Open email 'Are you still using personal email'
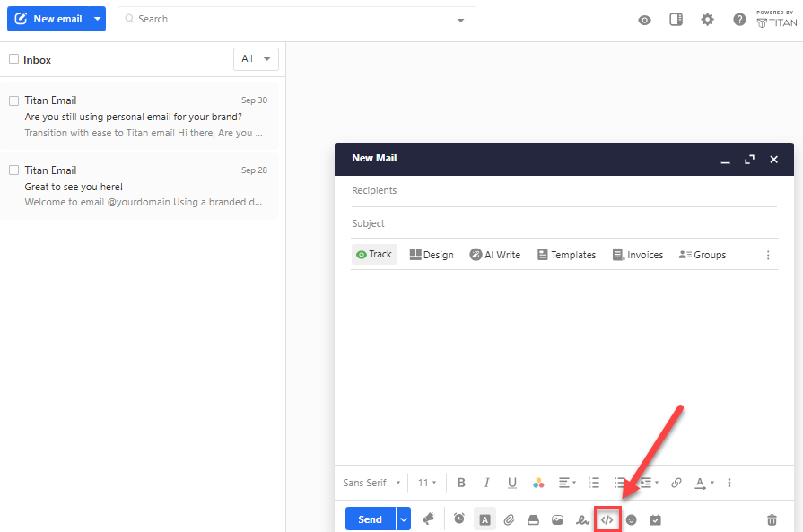The image size is (803, 532). (139, 117)
